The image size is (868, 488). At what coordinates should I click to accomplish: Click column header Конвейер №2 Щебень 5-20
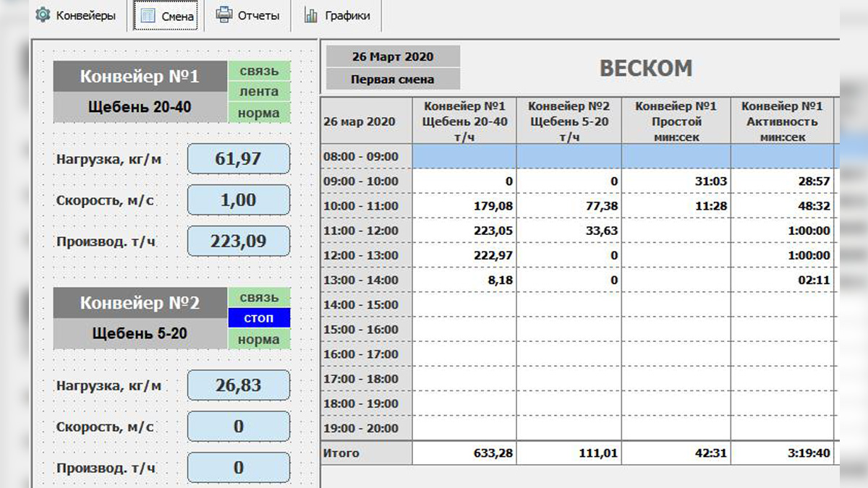pos(569,121)
